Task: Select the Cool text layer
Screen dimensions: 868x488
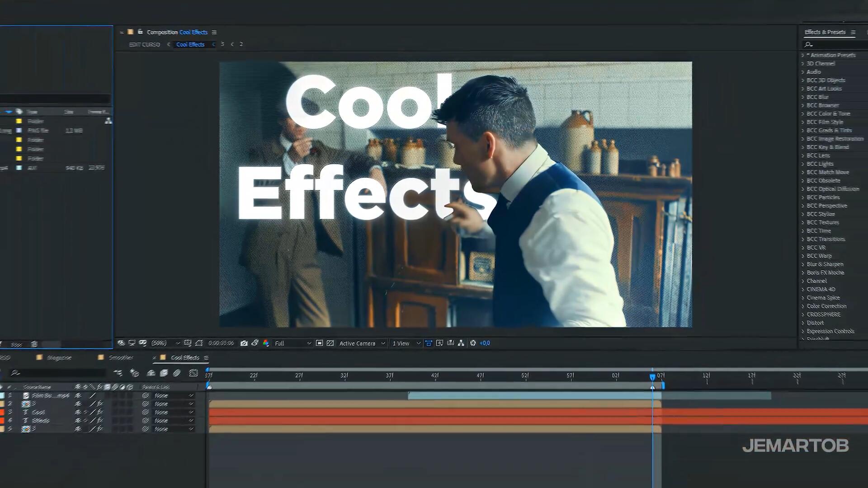Action: (38, 412)
